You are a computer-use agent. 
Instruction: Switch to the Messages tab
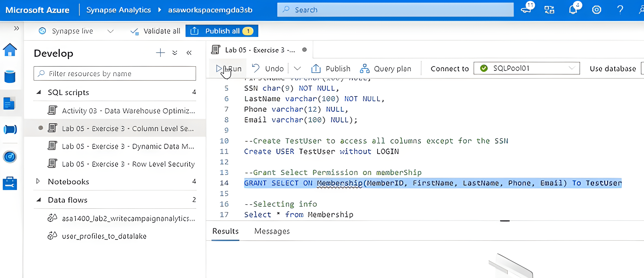[272, 231]
